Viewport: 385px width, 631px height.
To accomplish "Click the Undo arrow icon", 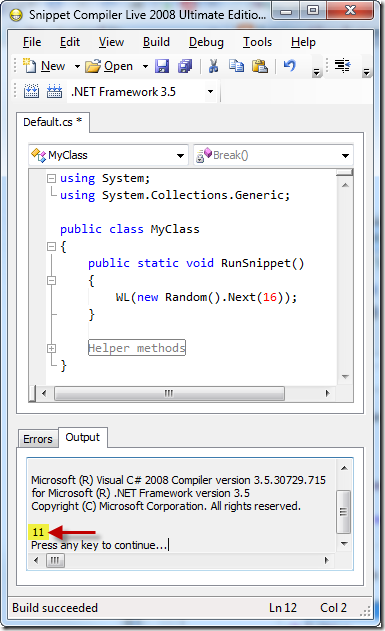I will [x=290, y=66].
